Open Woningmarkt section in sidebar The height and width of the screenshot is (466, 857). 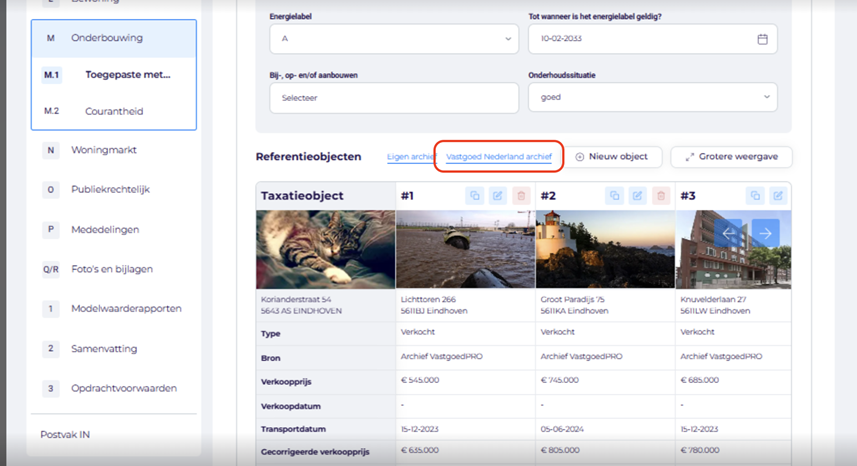coord(104,150)
